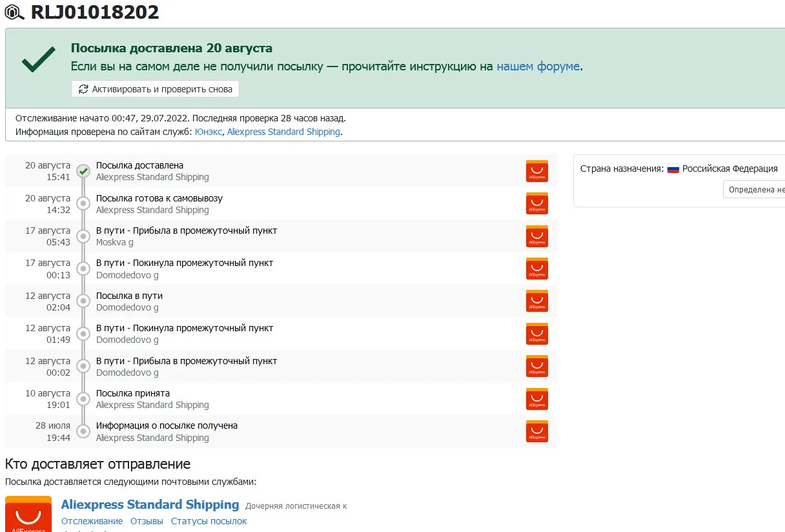Click AliExpress logo in 'Посылка доставлена' row
This screenshot has height=532, width=785.
(x=536, y=171)
